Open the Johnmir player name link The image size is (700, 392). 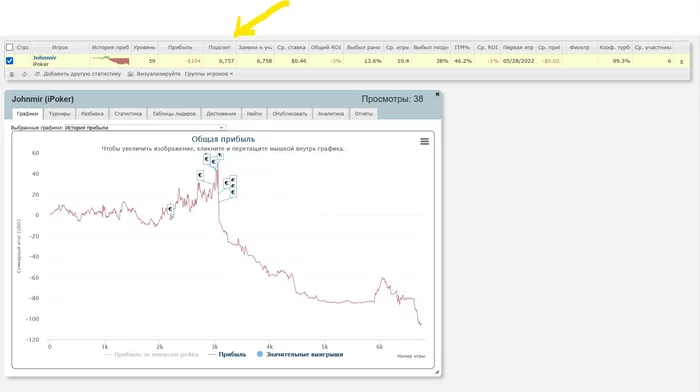45,58
